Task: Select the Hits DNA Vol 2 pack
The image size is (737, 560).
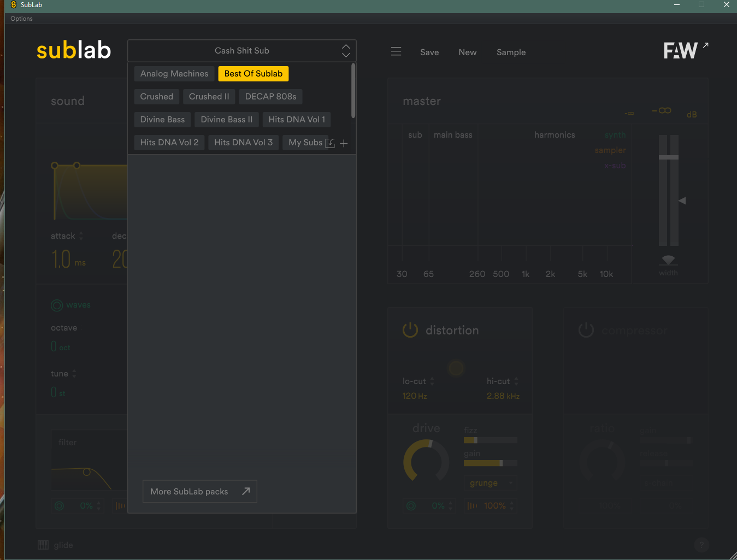Action: [169, 143]
